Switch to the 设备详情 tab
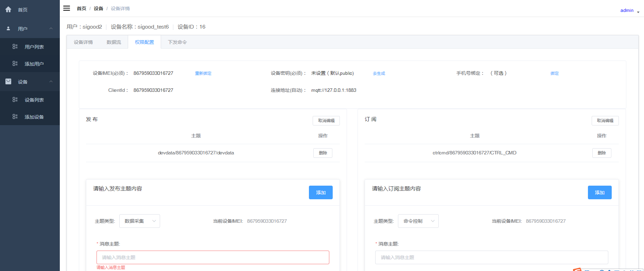The image size is (644, 271). point(83,42)
